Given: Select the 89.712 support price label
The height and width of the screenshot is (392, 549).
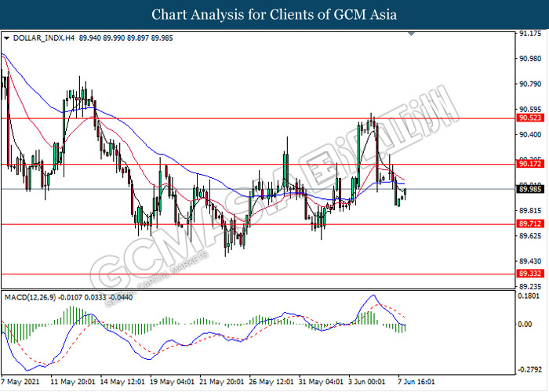Looking at the screenshot, I should click(530, 223).
